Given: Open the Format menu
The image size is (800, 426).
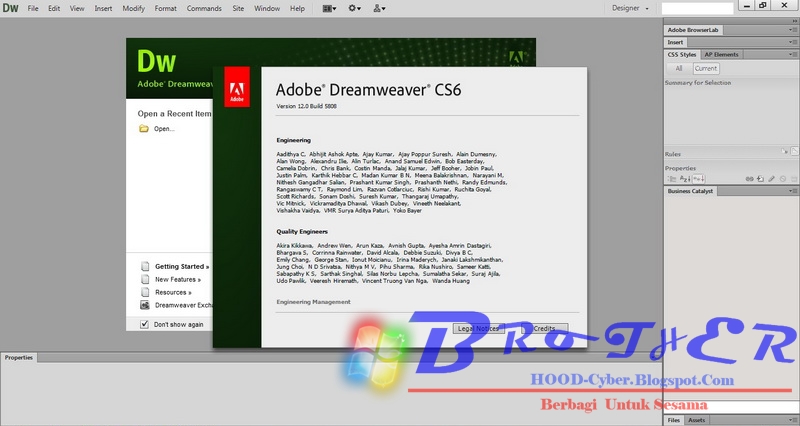Looking at the screenshot, I should pos(166,8).
